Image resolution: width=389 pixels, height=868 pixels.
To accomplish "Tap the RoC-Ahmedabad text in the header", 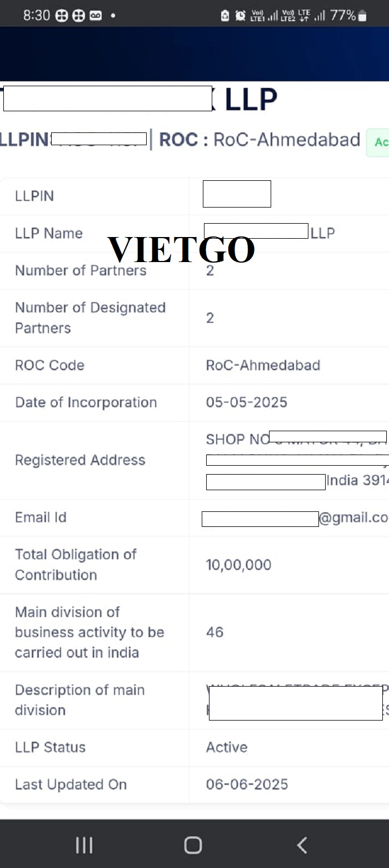I will coord(287,140).
